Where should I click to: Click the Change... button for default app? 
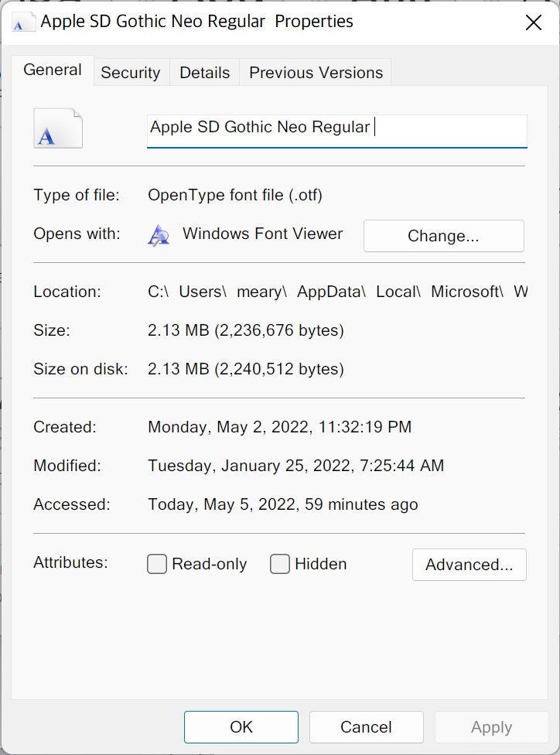[443, 236]
